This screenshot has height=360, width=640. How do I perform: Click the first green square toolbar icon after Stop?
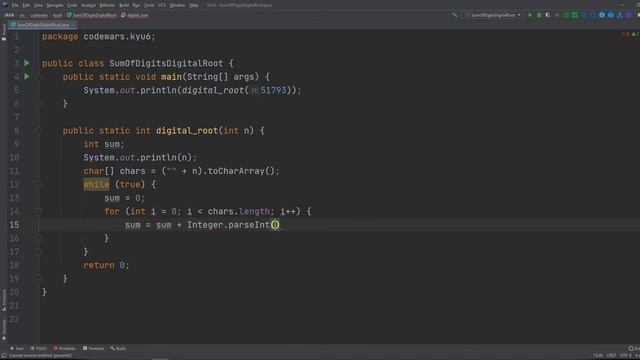[566, 15]
